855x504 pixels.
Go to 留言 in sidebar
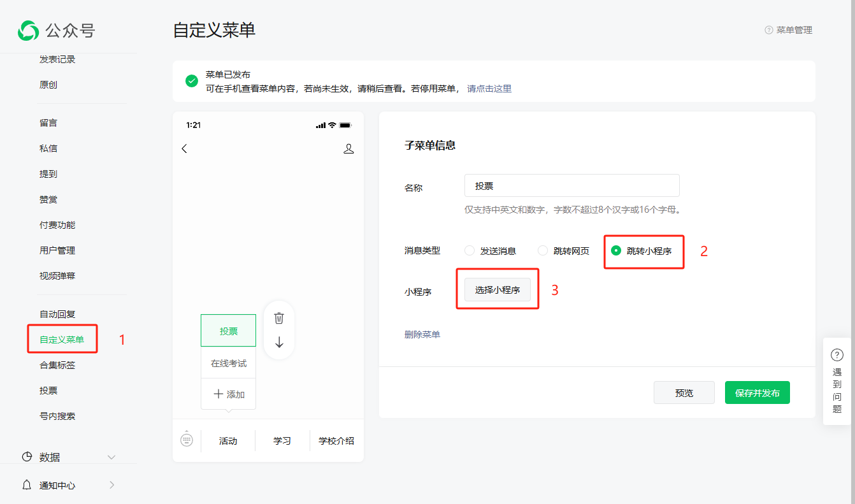click(x=48, y=123)
